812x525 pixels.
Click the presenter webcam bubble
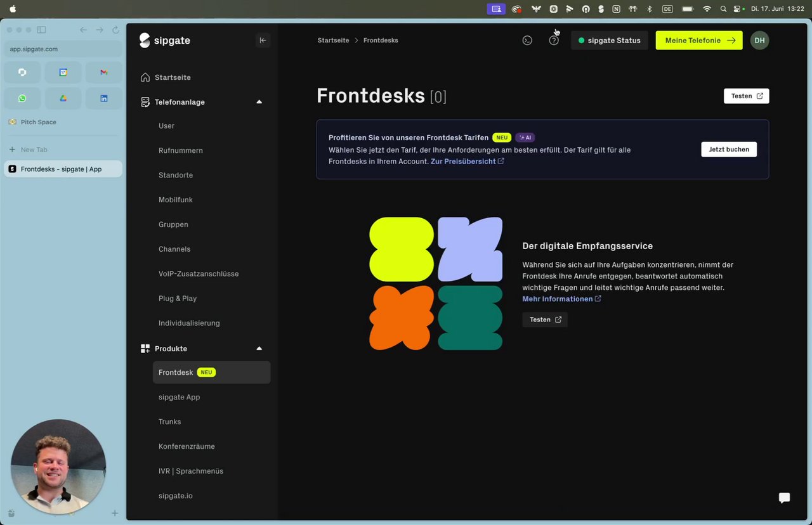point(58,467)
